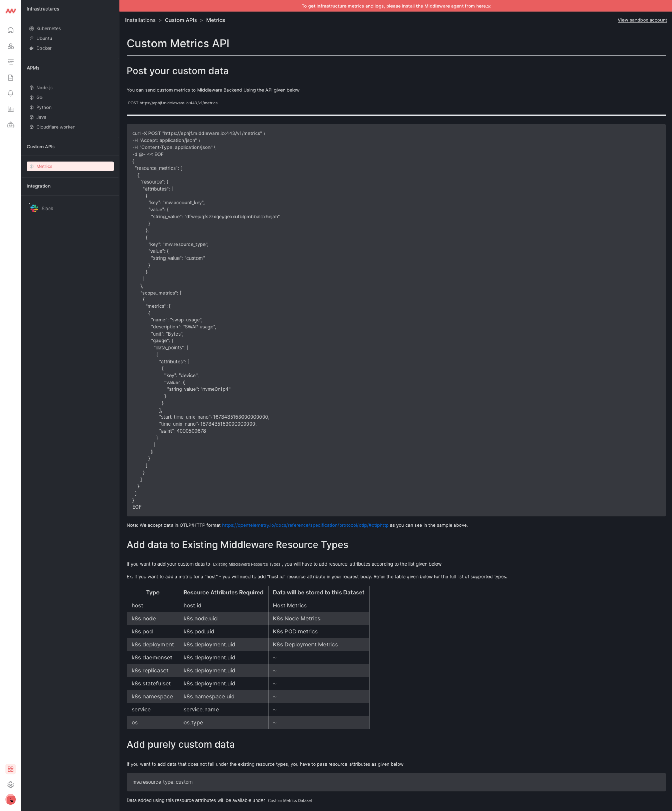This screenshot has width=672, height=811.
Task: Open the Installations grid icon in rail
Action: click(11, 769)
